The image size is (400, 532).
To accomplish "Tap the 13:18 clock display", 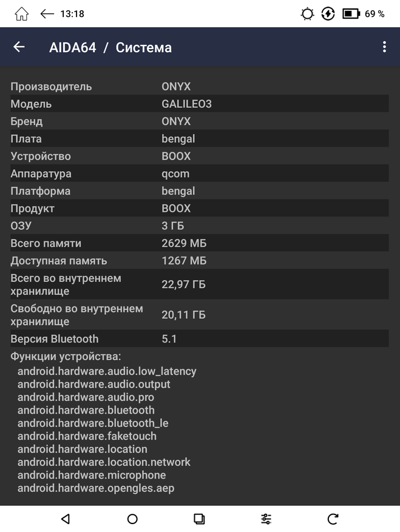I will click(x=72, y=13).
